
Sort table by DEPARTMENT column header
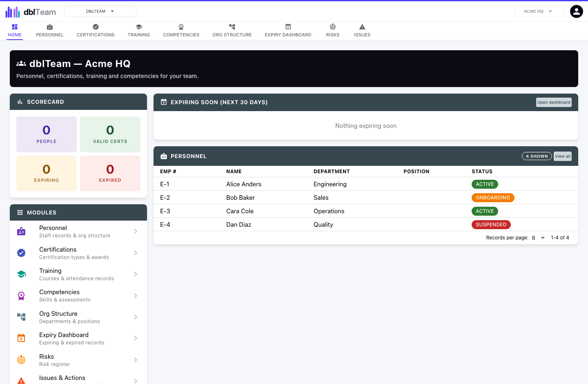coord(332,172)
